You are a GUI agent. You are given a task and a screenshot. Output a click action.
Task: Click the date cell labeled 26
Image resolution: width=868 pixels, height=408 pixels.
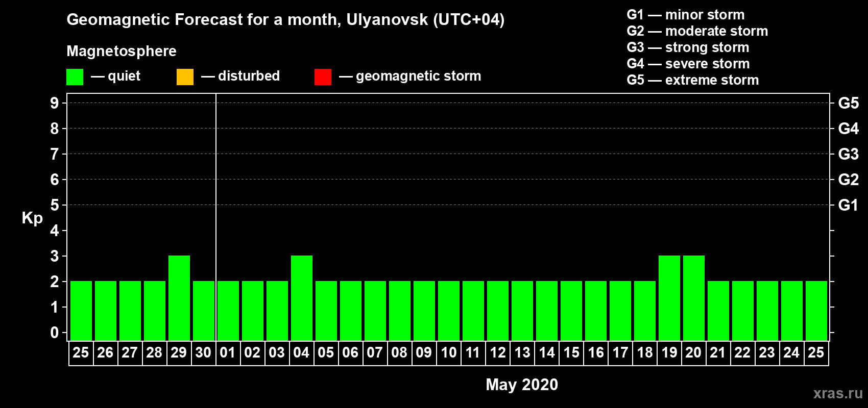click(106, 353)
